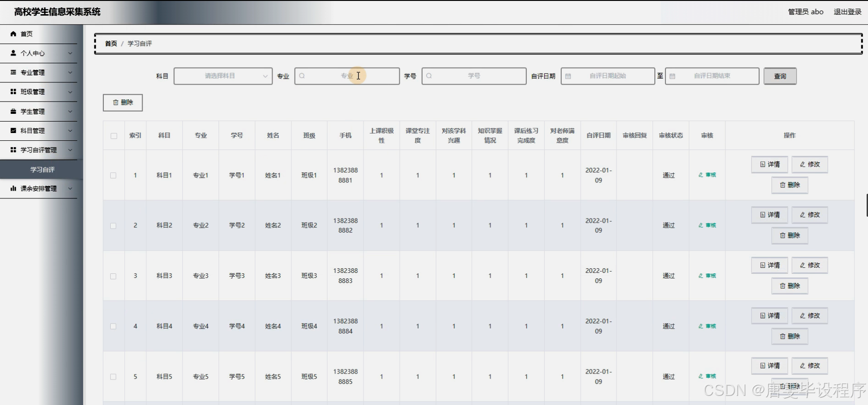The image size is (868, 405).
Task: Click the 审核 icon link in row 科目1
Action: (x=707, y=175)
